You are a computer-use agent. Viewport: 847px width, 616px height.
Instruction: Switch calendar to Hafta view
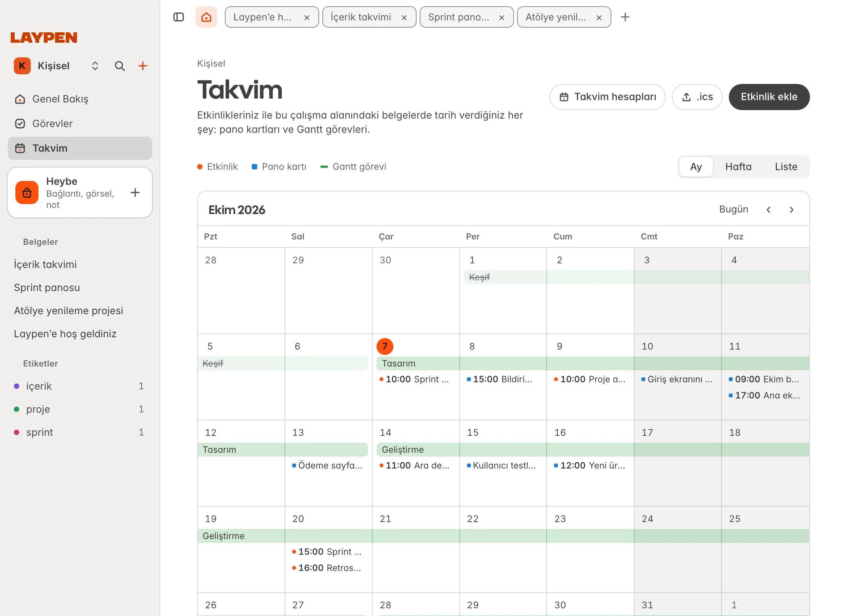point(738,167)
